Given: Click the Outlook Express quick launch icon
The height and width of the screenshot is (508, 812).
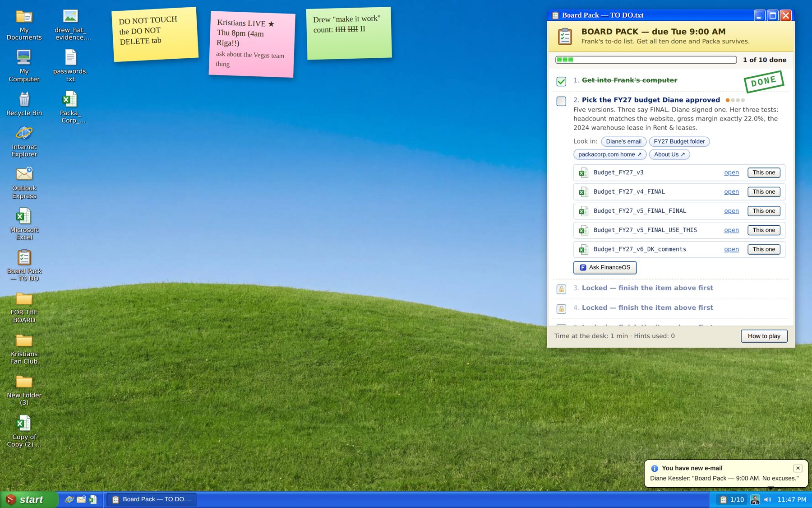Looking at the screenshot, I should pyautogui.click(x=81, y=499).
